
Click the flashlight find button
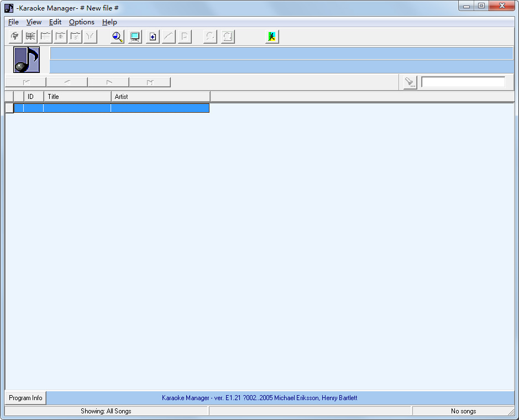[410, 82]
